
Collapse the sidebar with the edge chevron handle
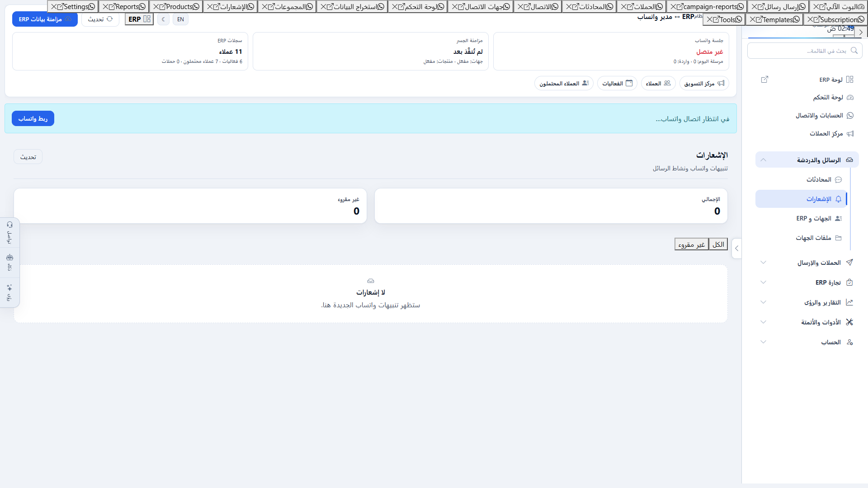pyautogui.click(x=736, y=249)
